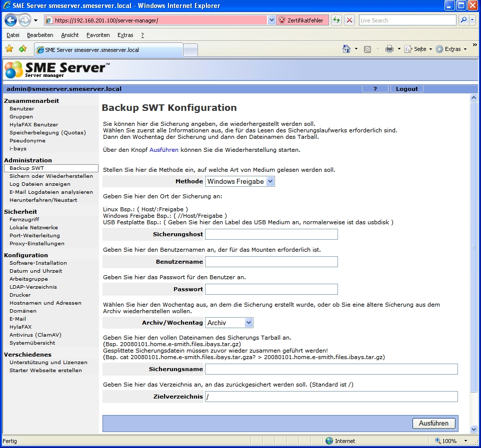Click the 100% zoom level button
The height and width of the screenshot is (448, 481).
445,441
